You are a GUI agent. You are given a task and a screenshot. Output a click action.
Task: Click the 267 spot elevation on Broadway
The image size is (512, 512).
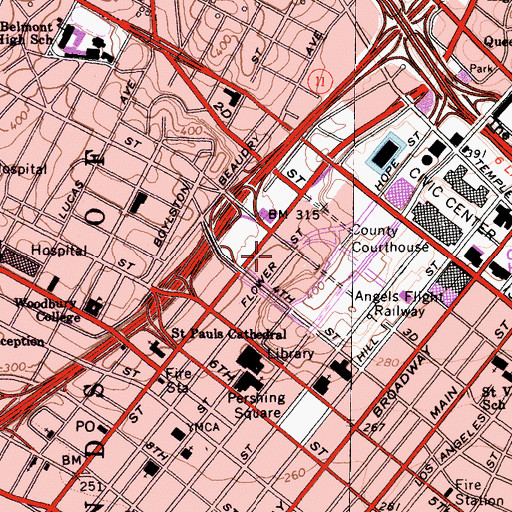pos(374,427)
